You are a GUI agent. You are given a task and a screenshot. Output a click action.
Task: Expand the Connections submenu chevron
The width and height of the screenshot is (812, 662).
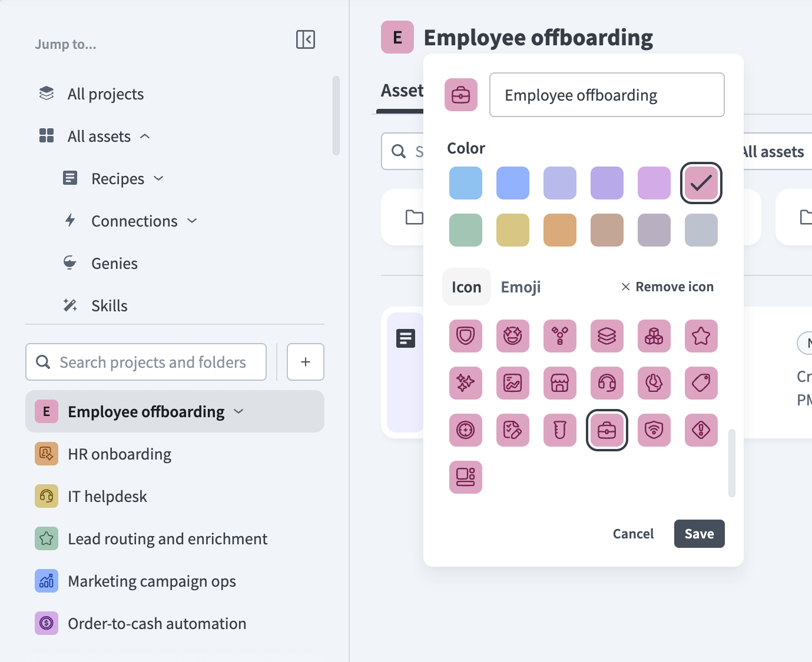[x=192, y=221]
